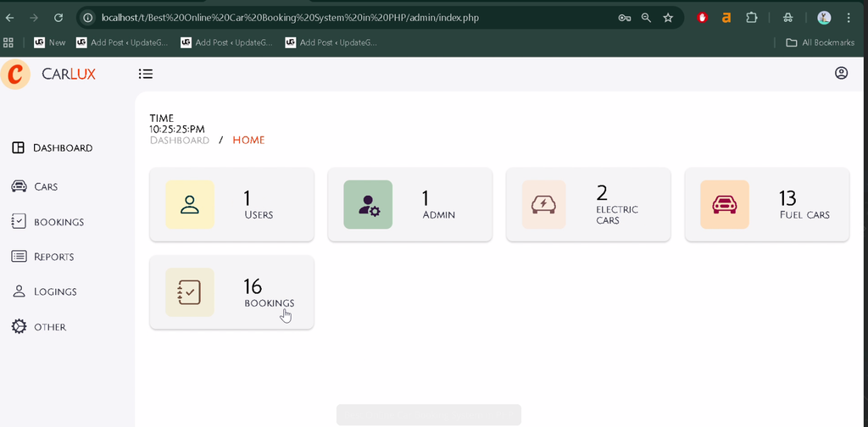868x427 pixels.
Task: Click the Dashboard breadcrumb link
Action: 180,140
